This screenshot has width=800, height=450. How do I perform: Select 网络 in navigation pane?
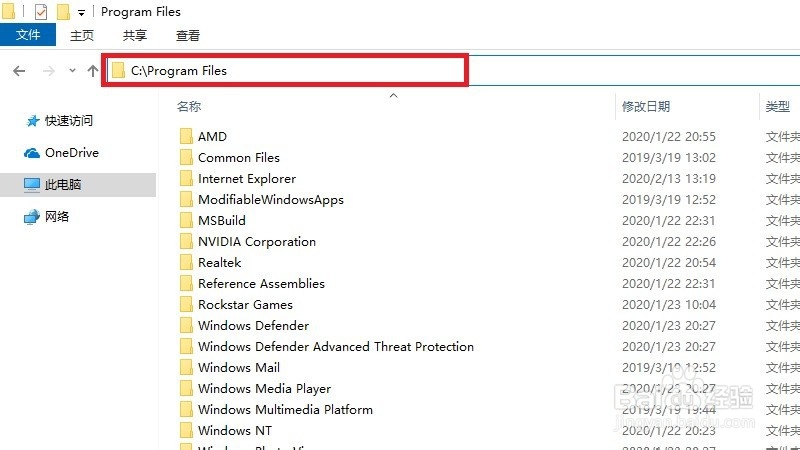tap(57, 216)
